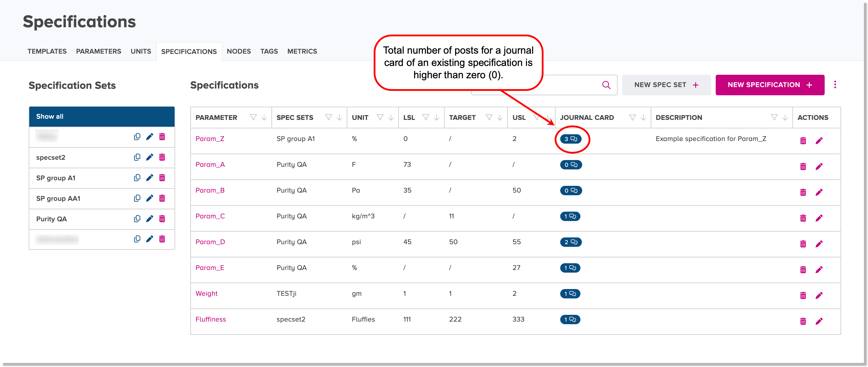
Task: Open Param_D journal card with 2 posts
Action: [571, 242]
